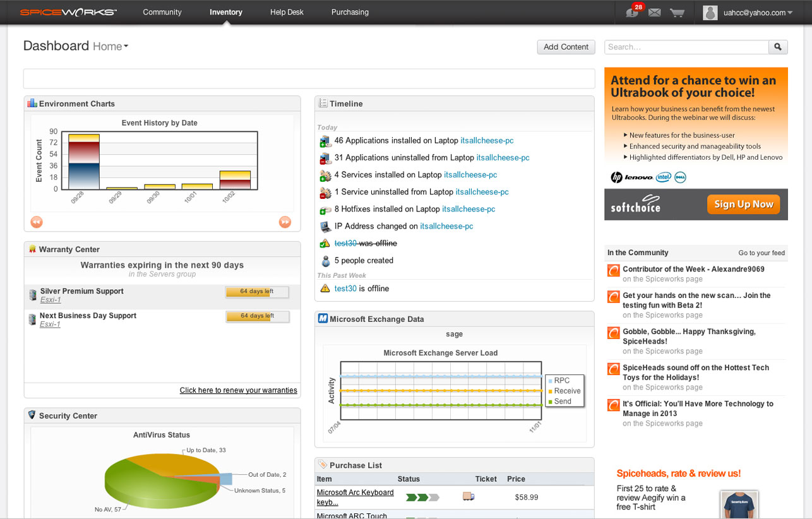This screenshot has width=812, height=519.
Task: Open the Help Desk menu item
Action: pos(286,11)
